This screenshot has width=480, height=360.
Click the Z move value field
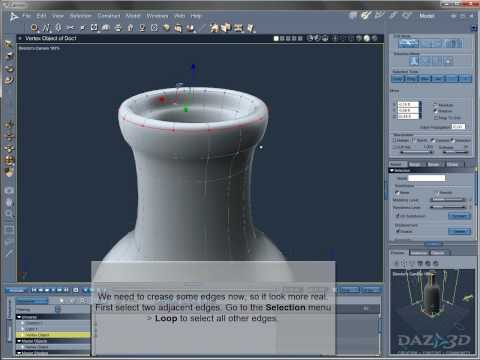[408, 116]
